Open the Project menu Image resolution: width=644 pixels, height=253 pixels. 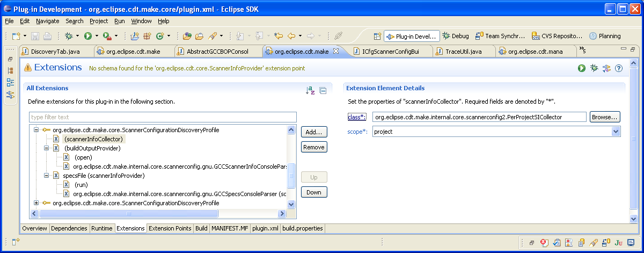pyautogui.click(x=99, y=21)
